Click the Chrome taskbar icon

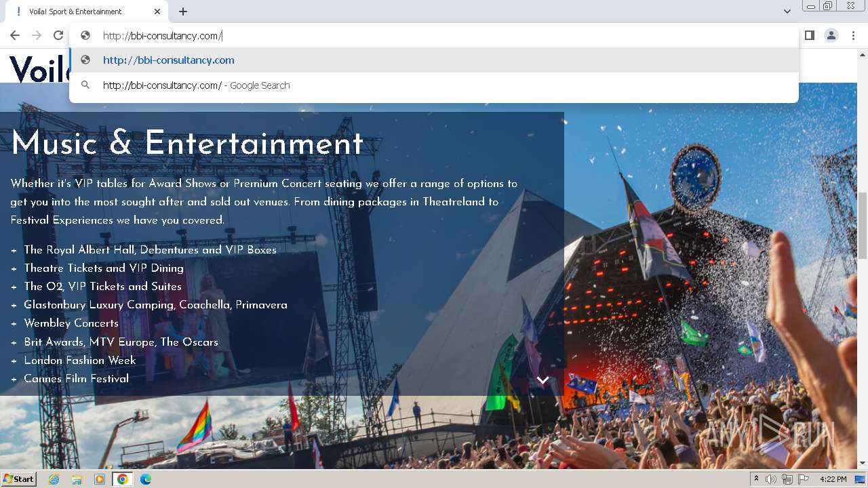(x=122, y=479)
